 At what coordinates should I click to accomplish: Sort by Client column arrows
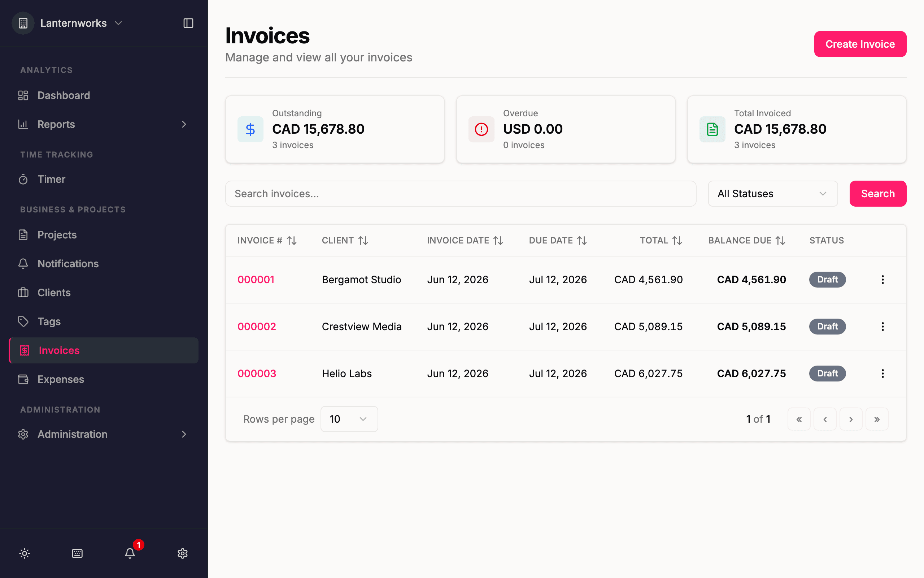[x=363, y=241]
